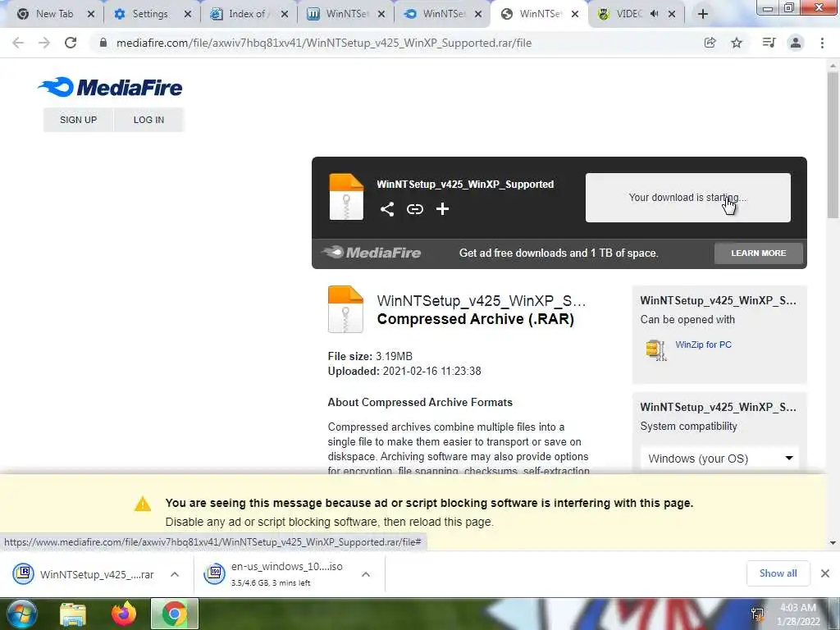Image resolution: width=840 pixels, height=630 pixels.
Task: Click the Chrome taskbar icon
Action: point(174,614)
